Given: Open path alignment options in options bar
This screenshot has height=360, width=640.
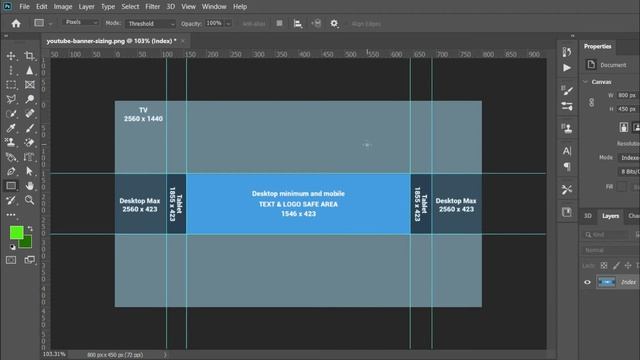Looking at the screenshot, I should tap(298, 24).
